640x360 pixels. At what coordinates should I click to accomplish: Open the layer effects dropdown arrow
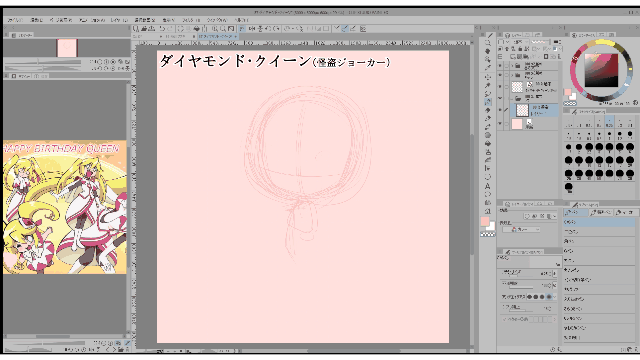[555, 216]
